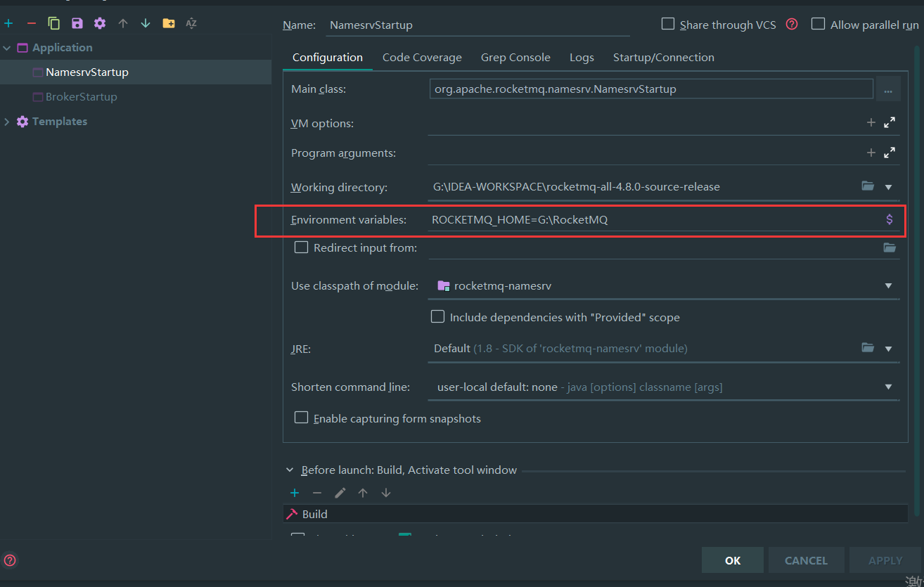Viewport: 924px width, 587px height.
Task: Enable Share through VCS
Action: 668,24
